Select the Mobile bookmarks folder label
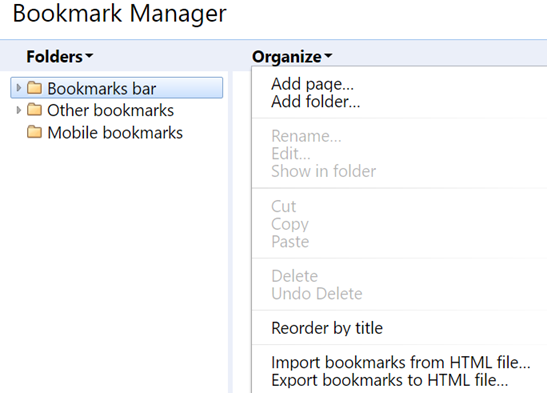Image resolution: width=547 pixels, height=393 pixels. click(115, 133)
